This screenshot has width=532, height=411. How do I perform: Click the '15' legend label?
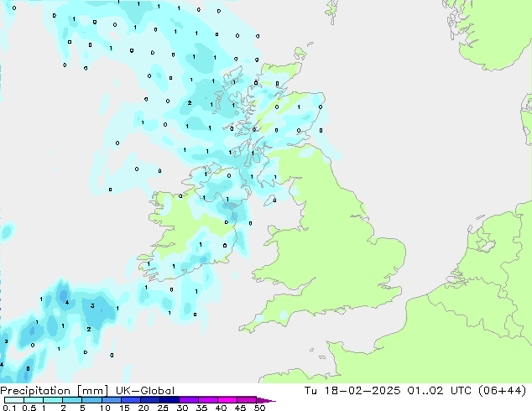point(124,408)
